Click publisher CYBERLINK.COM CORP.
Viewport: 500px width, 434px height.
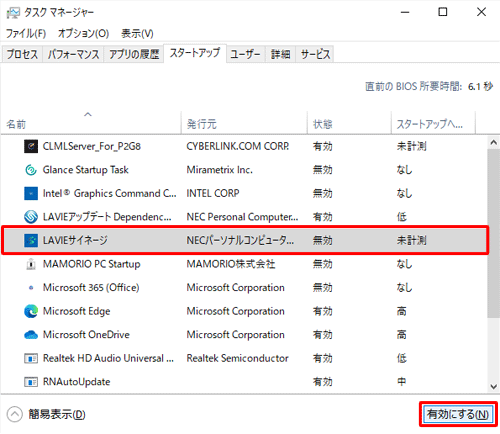[x=238, y=146]
